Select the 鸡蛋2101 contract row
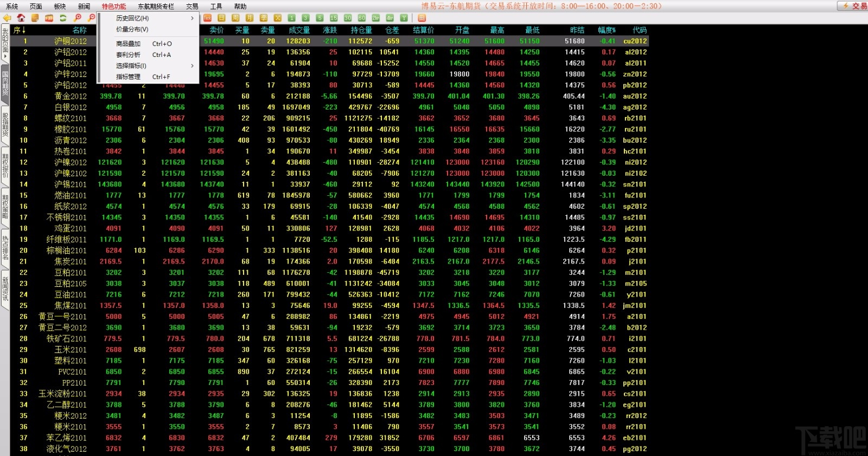868x456 pixels. pos(330,228)
